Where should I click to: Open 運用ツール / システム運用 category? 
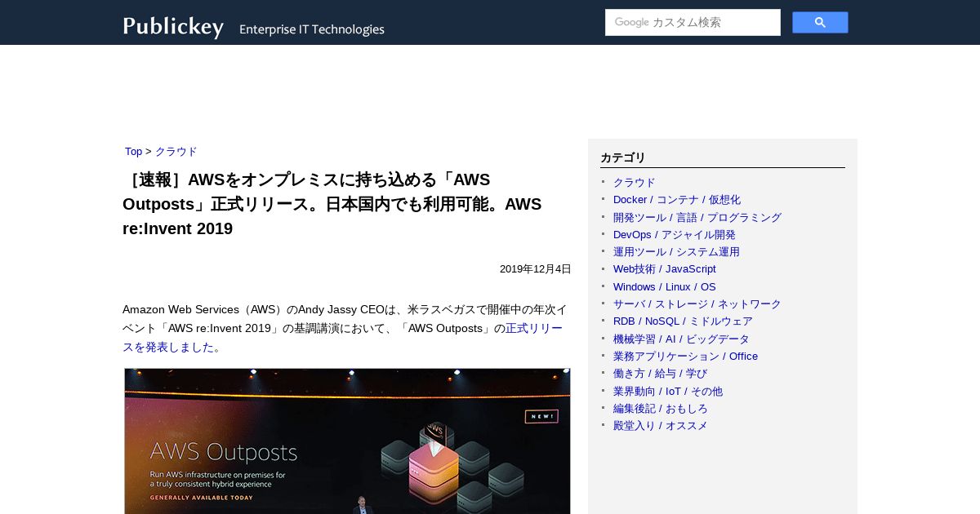(x=676, y=252)
